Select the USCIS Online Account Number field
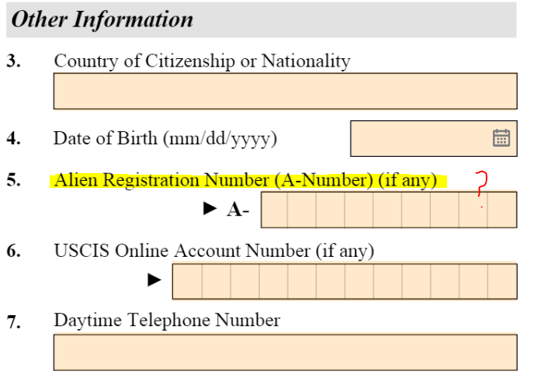This screenshot has width=541, height=392. 344,282
